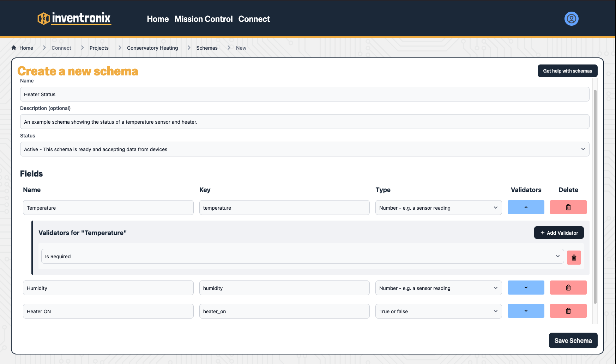Viewport: 616px width, 364px height.
Task: Open Get help with schemas
Action: pos(567,71)
